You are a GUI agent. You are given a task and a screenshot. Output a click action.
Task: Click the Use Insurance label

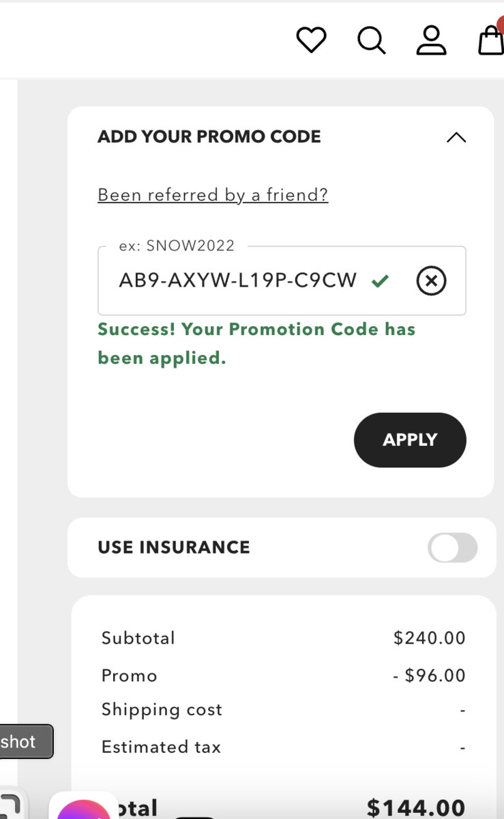coord(174,547)
